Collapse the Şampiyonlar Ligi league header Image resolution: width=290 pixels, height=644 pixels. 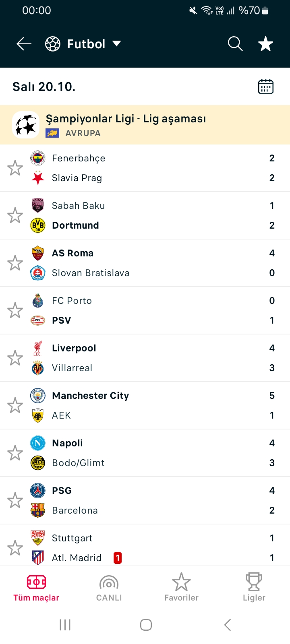tap(145, 125)
